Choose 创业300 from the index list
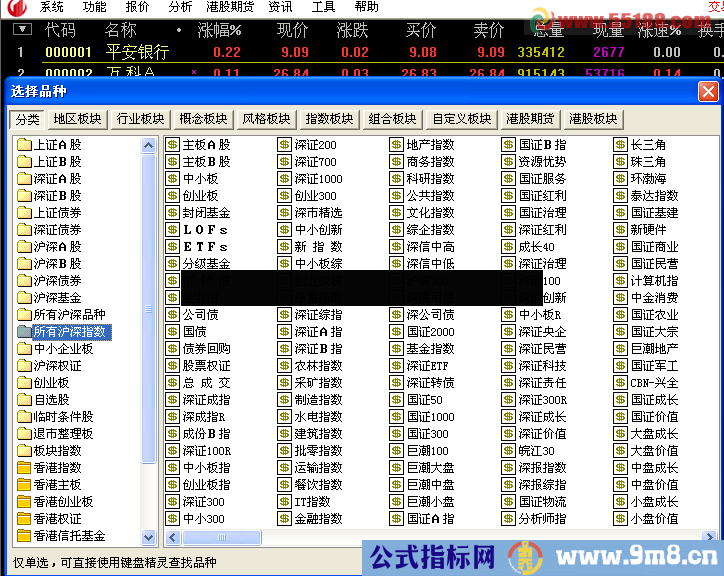Viewport: 724px width, 576px height. coord(315,196)
